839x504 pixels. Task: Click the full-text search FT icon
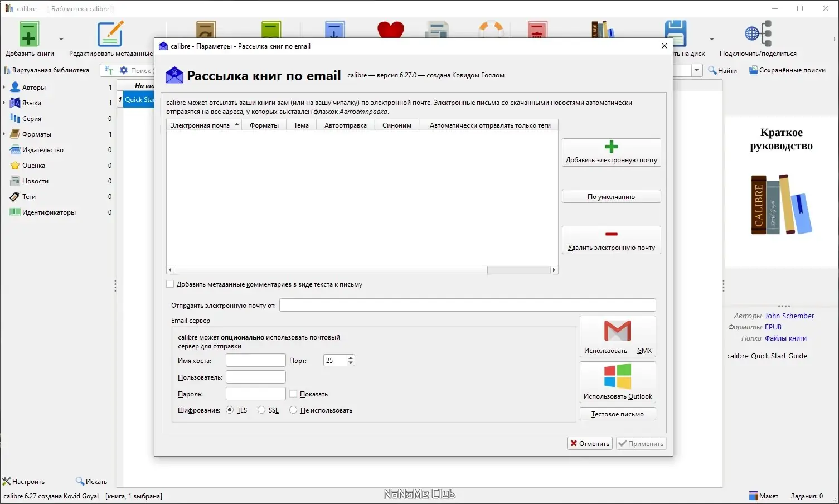click(x=109, y=70)
